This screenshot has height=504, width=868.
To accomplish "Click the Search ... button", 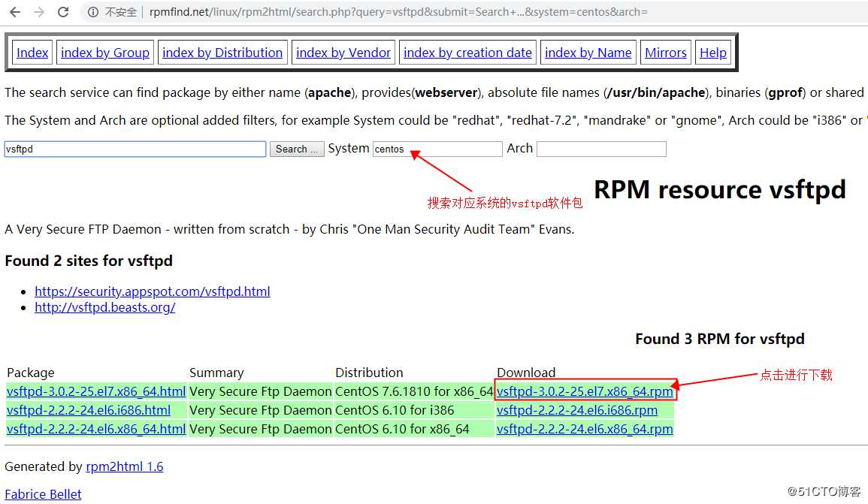I will click(x=297, y=149).
